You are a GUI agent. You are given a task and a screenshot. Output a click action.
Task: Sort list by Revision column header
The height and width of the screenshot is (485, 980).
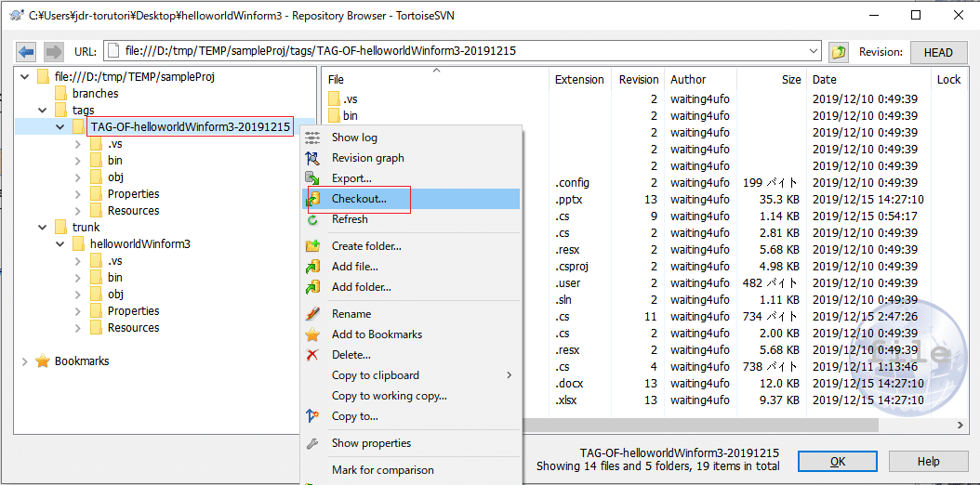638,79
